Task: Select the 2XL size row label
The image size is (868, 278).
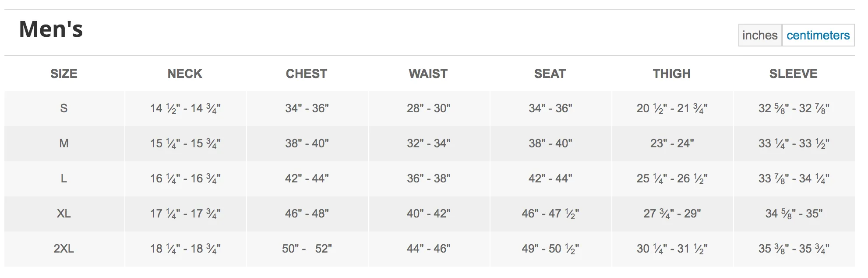Action: click(64, 249)
